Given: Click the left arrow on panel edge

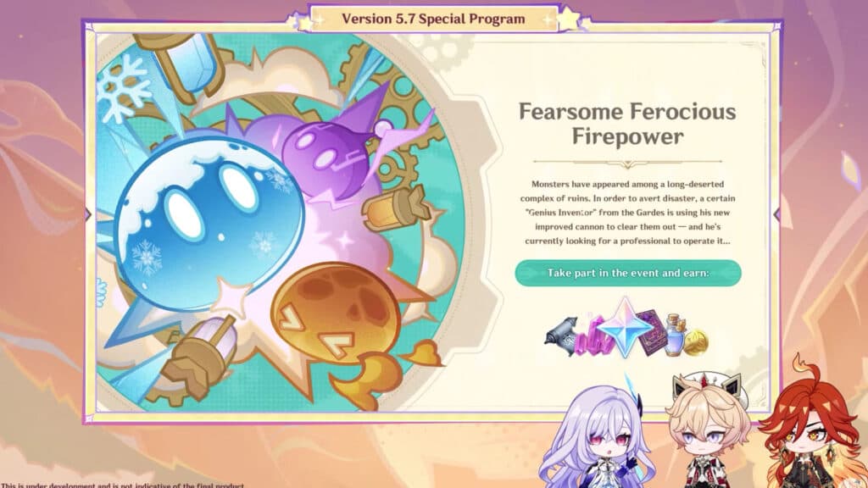Looking at the screenshot, I should pos(88,214).
